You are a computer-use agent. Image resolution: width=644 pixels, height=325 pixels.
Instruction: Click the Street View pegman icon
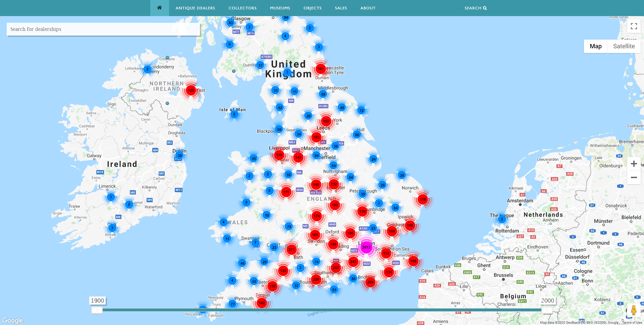pyautogui.click(x=633, y=310)
